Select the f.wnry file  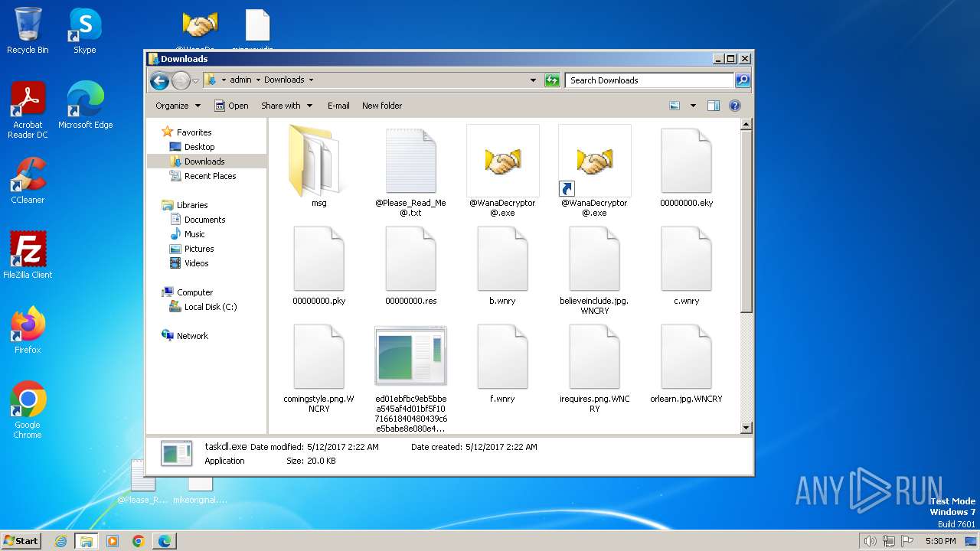pyautogui.click(x=502, y=364)
